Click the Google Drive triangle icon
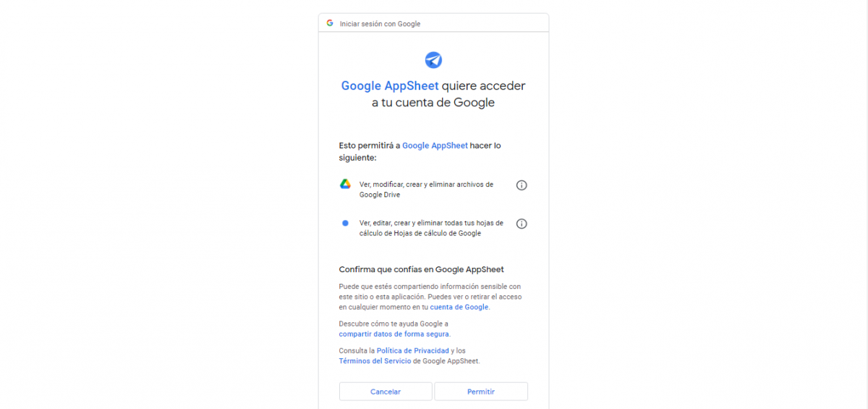Viewport: 868px width, 409px height. [x=346, y=184]
